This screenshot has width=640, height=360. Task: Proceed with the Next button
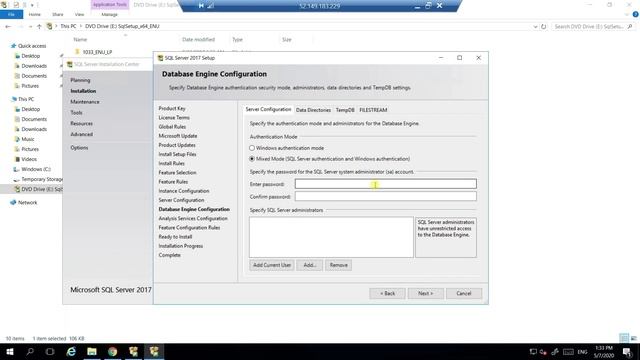click(x=425, y=293)
